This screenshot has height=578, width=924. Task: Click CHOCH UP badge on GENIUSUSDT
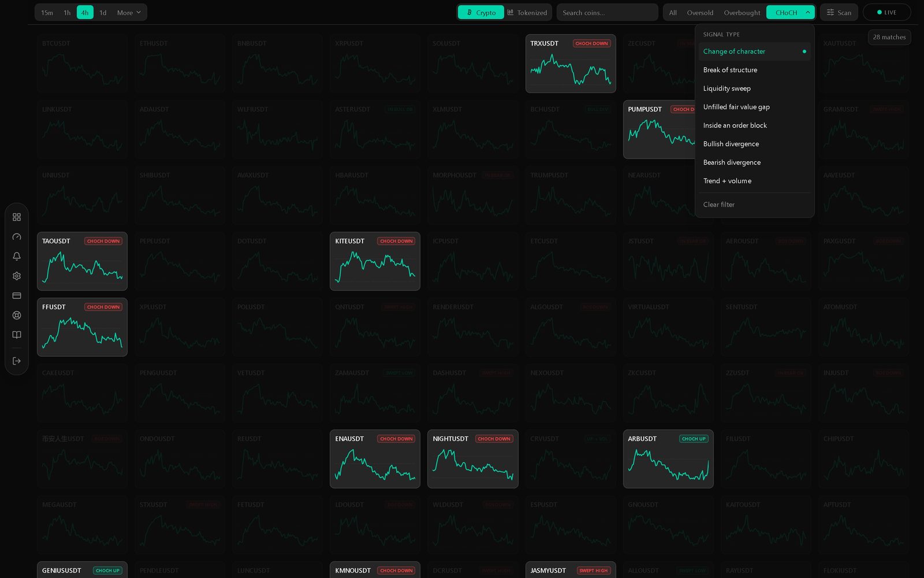click(x=107, y=570)
